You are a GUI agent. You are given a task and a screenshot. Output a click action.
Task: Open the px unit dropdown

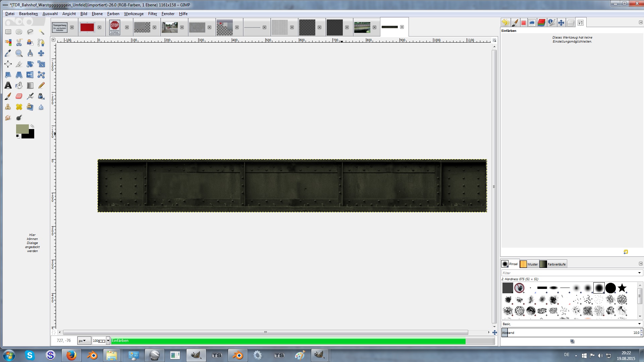[84, 341]
